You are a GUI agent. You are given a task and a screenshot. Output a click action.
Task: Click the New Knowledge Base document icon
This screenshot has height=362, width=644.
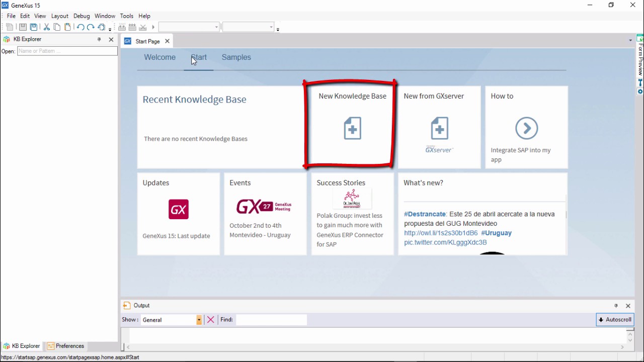pyautogui.click(x=352, y=128)
